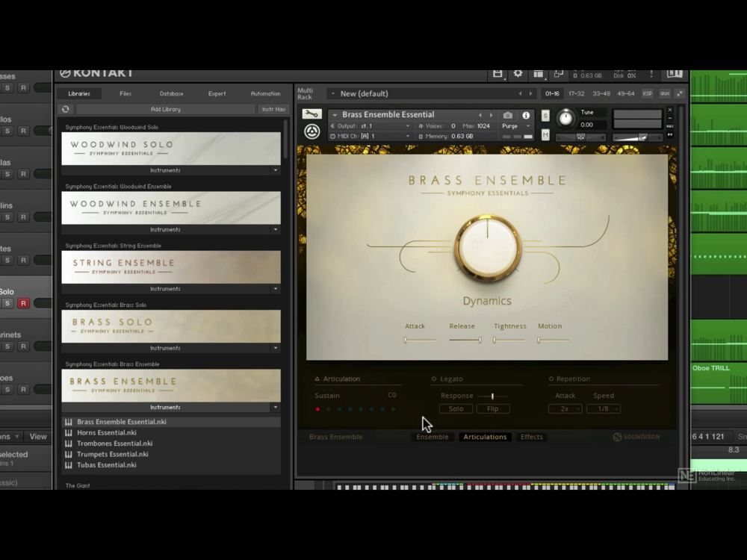This screenshot has height=560, width=747.
Task: Open the workspace layout panel icon
Action: point(539,74)
